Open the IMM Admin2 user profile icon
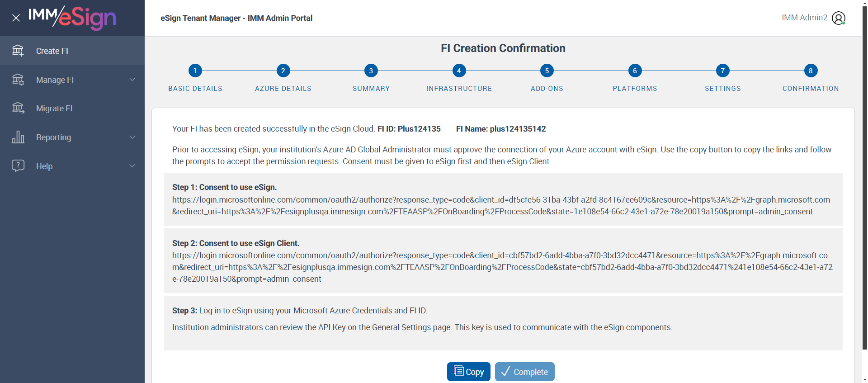868x383 pixels. (838, 18)
